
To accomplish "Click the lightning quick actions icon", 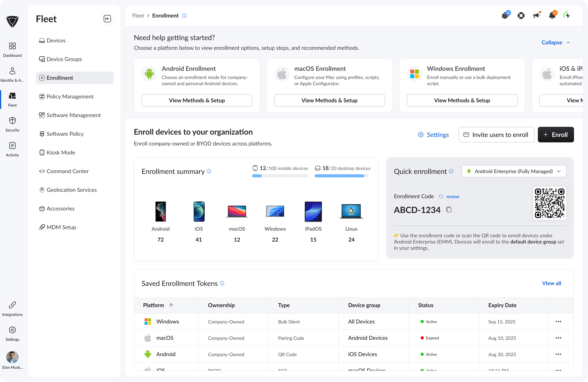I will click(567, 15).
